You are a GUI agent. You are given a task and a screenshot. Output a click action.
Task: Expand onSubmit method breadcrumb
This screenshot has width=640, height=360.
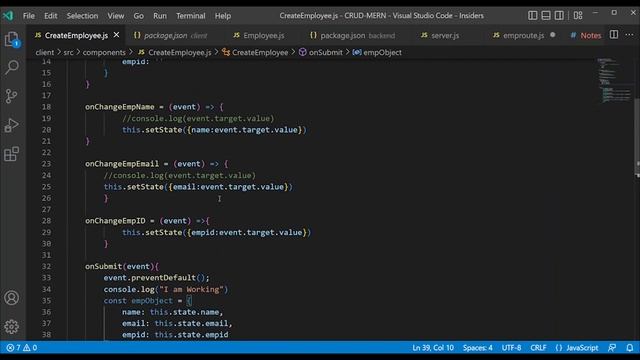pos(321,52)
